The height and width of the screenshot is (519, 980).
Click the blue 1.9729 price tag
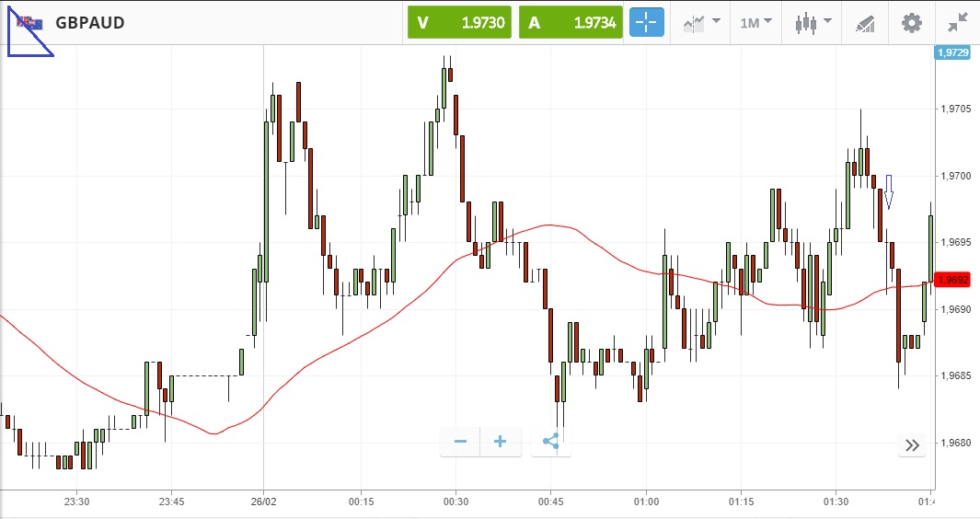(x=951, y=52)
